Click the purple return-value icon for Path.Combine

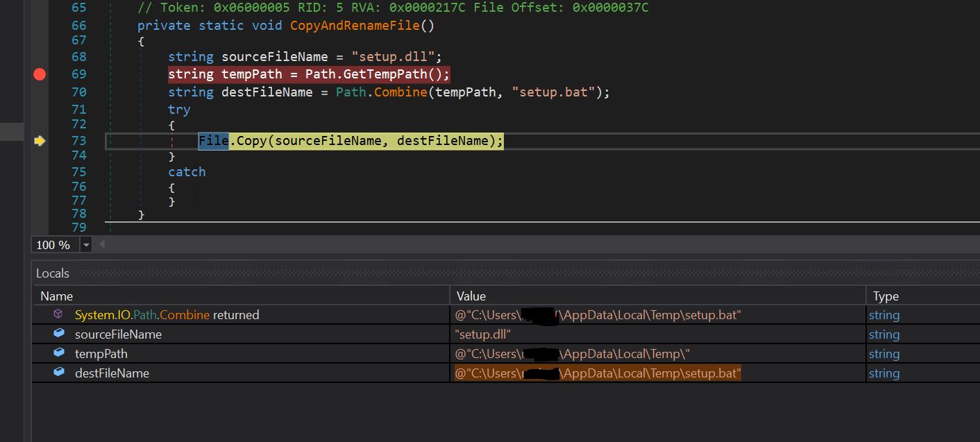(x=59, y=314)
